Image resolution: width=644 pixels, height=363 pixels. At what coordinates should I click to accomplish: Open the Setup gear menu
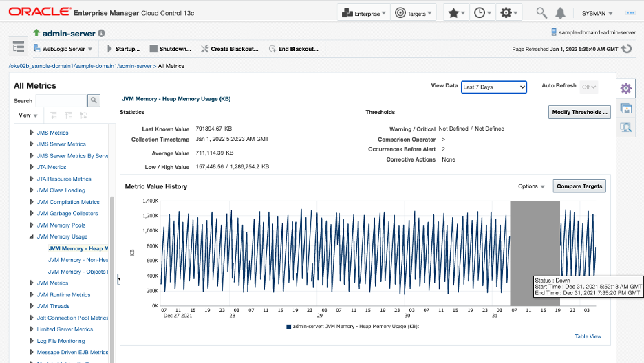[508, 13]
